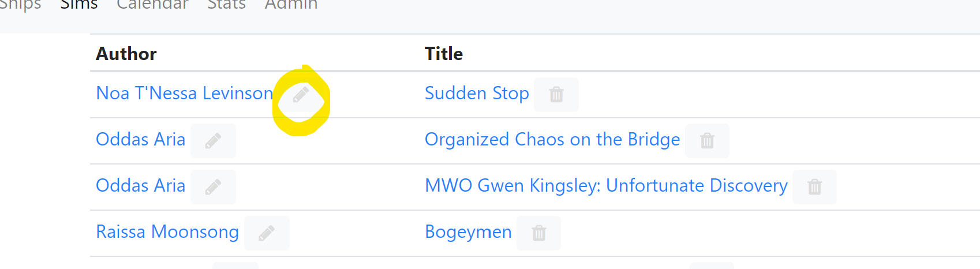Go to the Calendar tab
980x269 pixels.
[152, 5]
